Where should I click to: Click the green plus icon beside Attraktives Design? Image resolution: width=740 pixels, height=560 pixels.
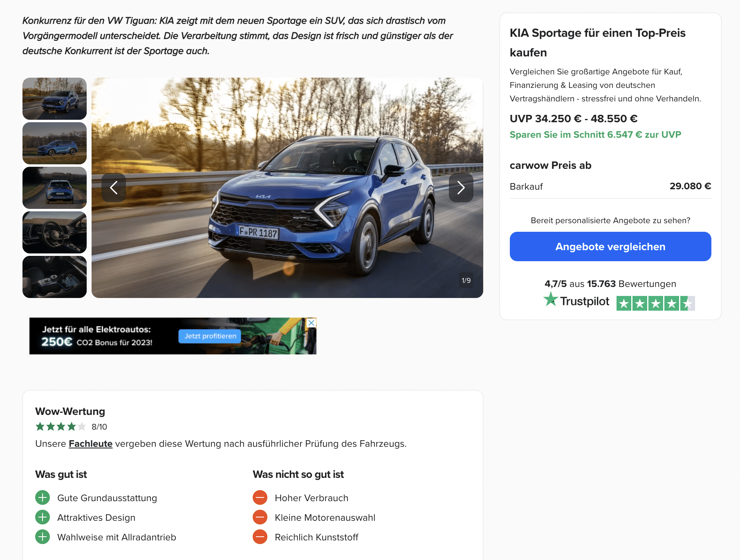pyautogui.click(x=43, y=517)
